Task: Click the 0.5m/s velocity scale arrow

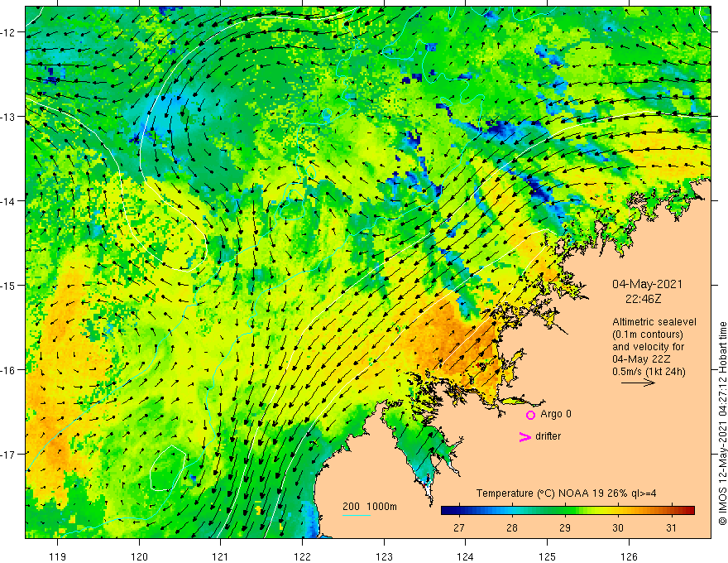Action: (638, 383)
